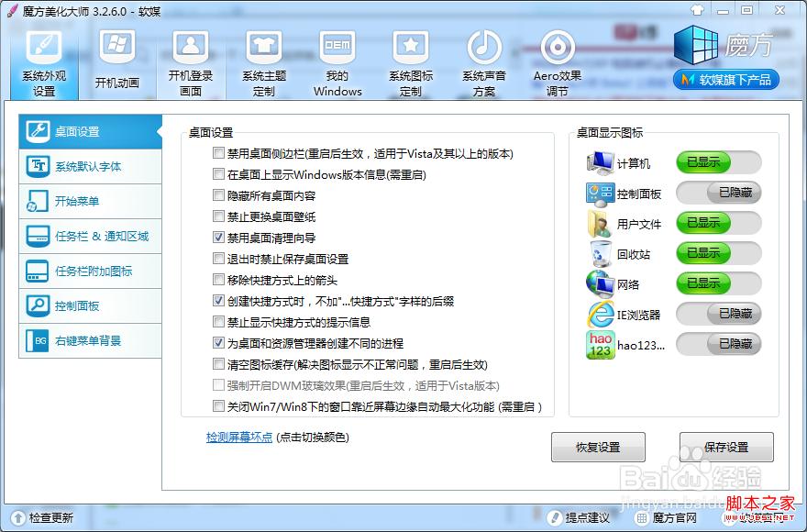This screenshot has height=532, width=807.
Task: Select 控制面板 in sidebar
Action: pyautogui.click(x=90, y=306)
